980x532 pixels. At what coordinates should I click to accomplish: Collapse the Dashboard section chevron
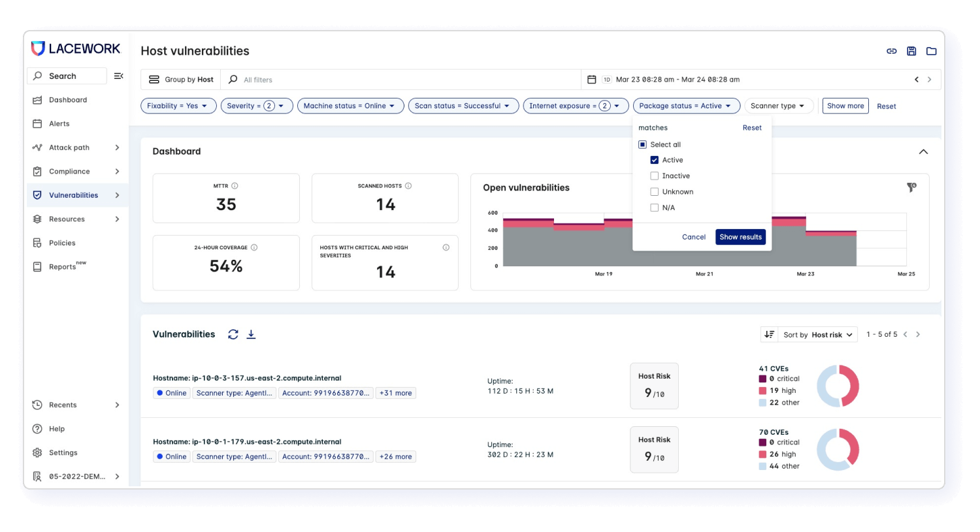[923, 151]
